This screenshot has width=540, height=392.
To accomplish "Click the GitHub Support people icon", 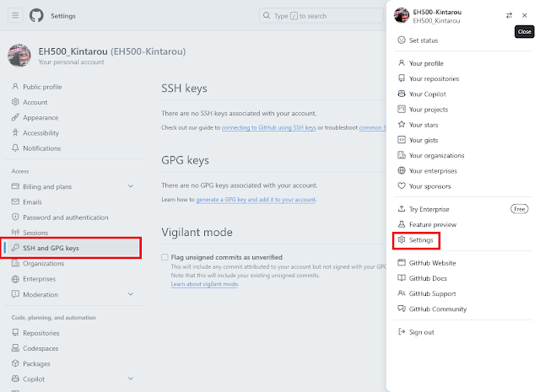I will coord(402,293).
